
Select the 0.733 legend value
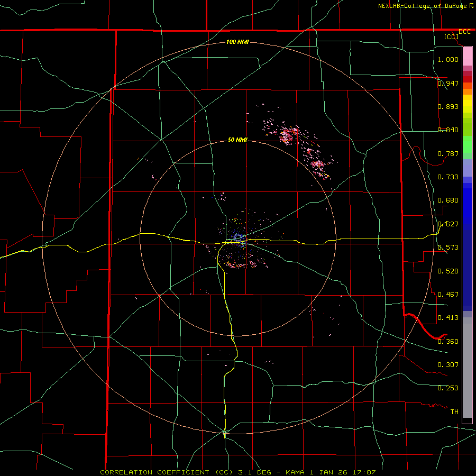448,177
